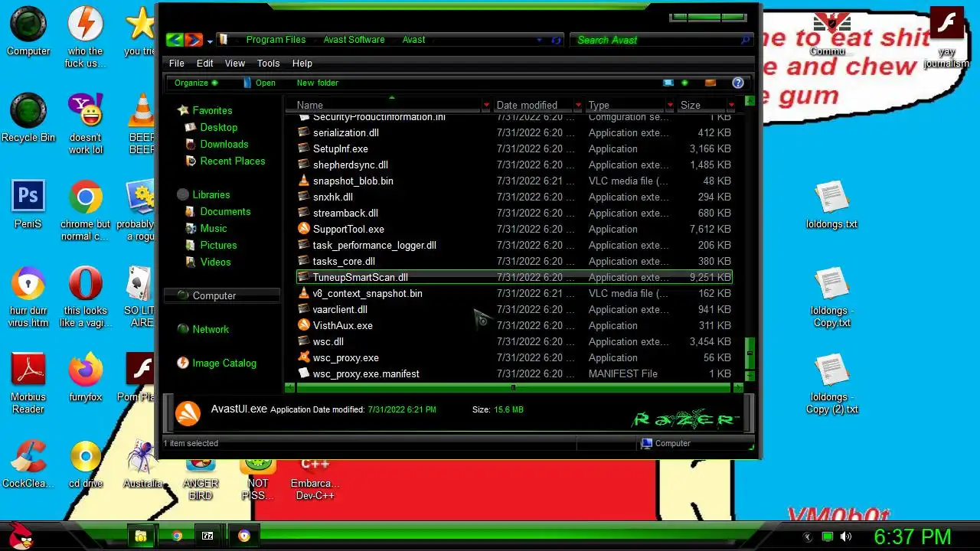Viewport: 980px width, 551px height.
Task: Select the SupportTool.exe Avast icon
Action: click(x=304, y=229)
